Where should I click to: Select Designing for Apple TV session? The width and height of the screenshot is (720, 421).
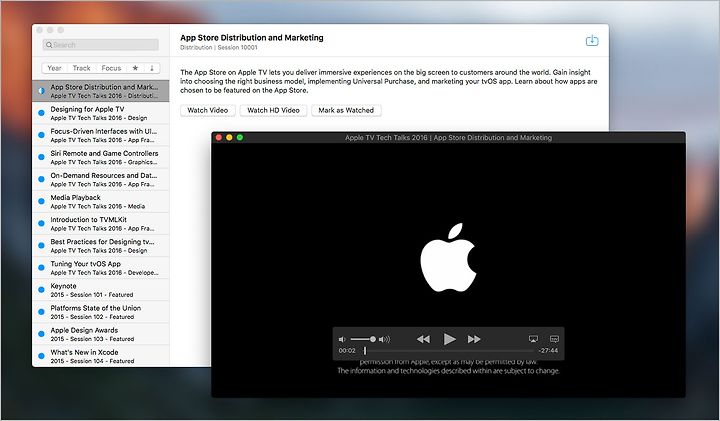101,113
